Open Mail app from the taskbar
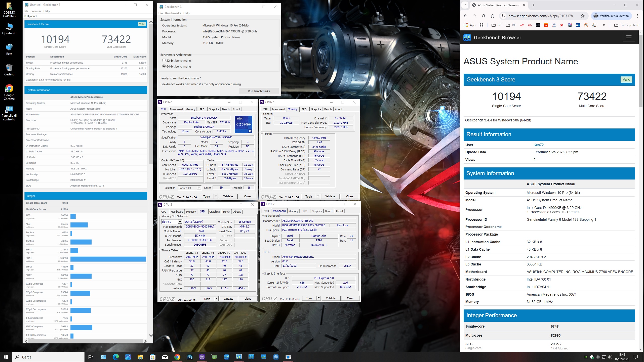The width and height of the screenshot is (644, 362). [165, 357]
